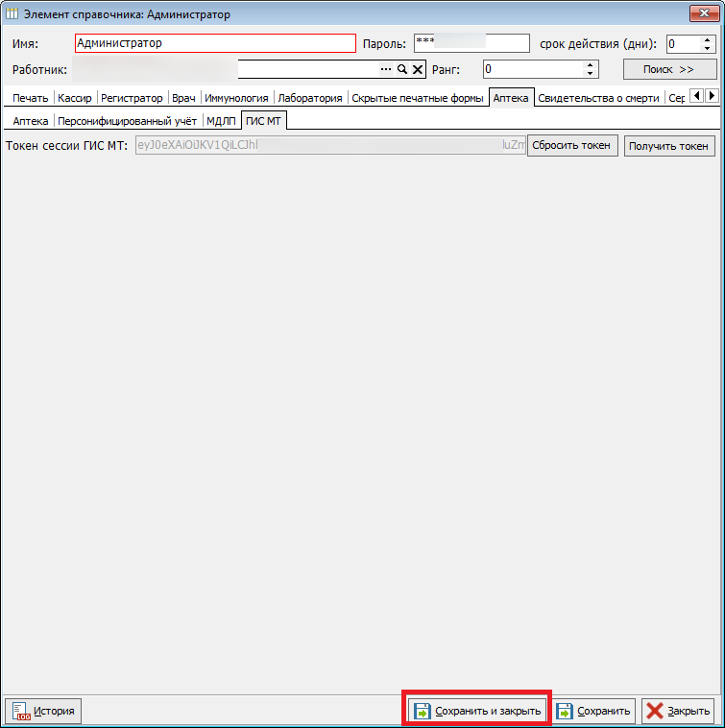Open the Персонифицированный учёт sub-tab
The image size is (725, 728).
point(127,121)
